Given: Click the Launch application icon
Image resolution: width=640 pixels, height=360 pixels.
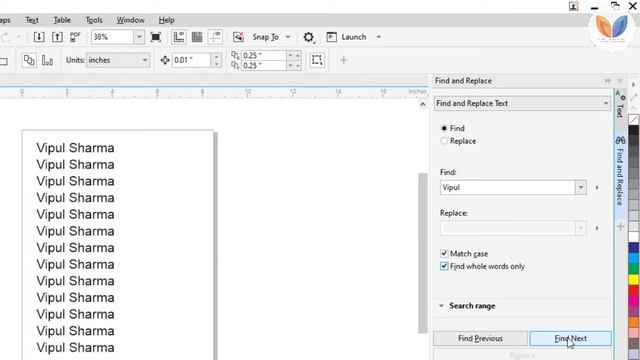Looking at the screenshot, I should click(331, 37).
